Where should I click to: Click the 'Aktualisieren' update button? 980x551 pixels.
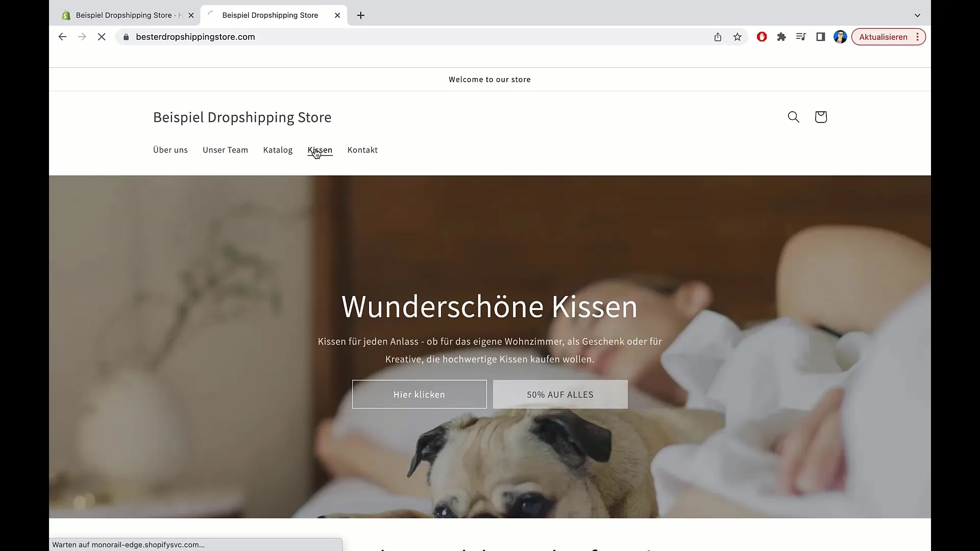pos(884,36)
